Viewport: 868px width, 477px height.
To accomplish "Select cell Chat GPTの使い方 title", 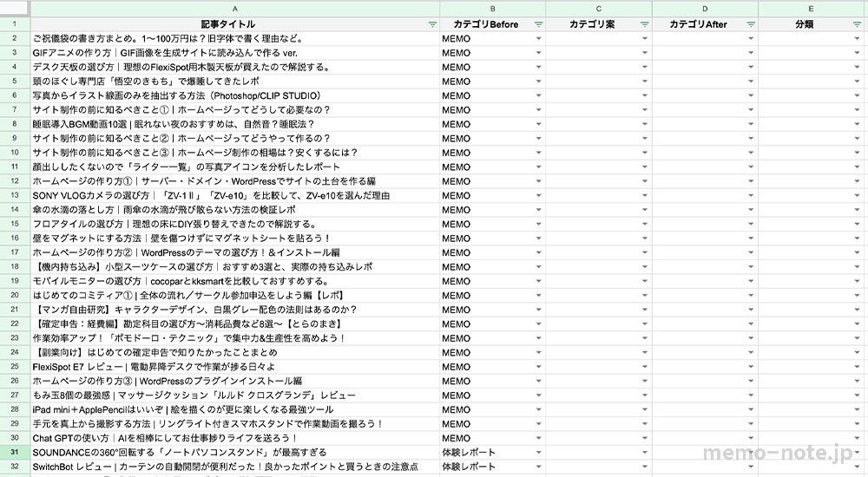I will (235, 438).
